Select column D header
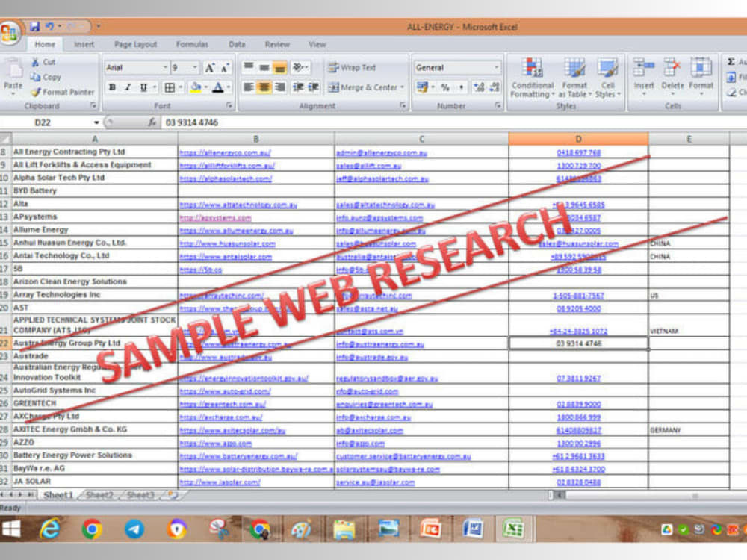The width and height of the screenshot is (747, 560). click(x=578, y=139)
